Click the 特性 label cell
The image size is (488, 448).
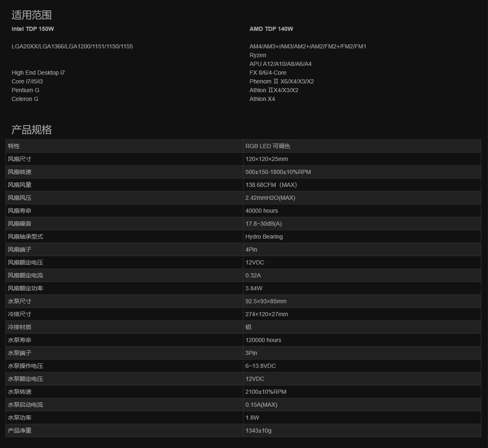tap(124, 146)
